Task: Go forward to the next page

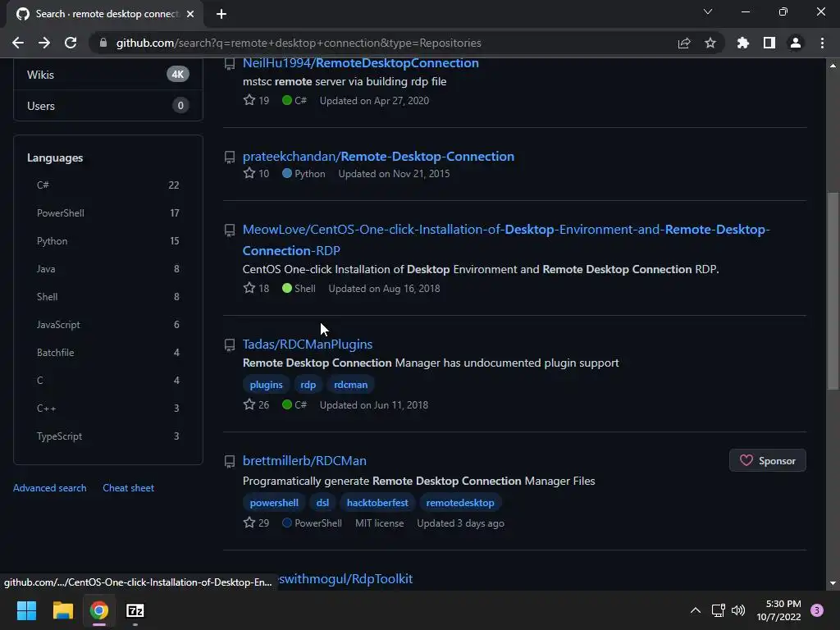Action: click(x=44, y=43)
